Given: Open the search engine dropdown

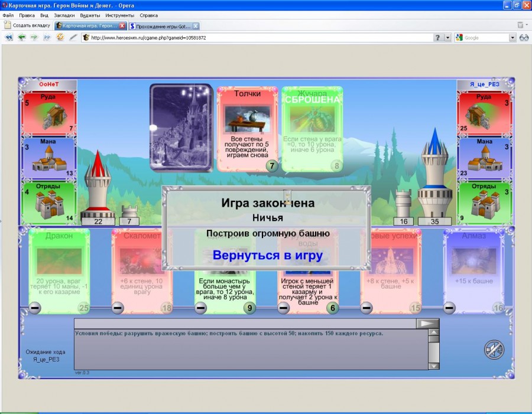Looking at the screenshot, I should click(512, 38).
